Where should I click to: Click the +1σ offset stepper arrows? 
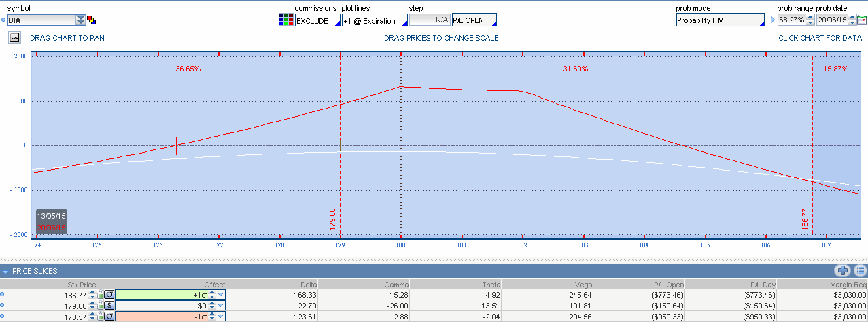(211, 295)
